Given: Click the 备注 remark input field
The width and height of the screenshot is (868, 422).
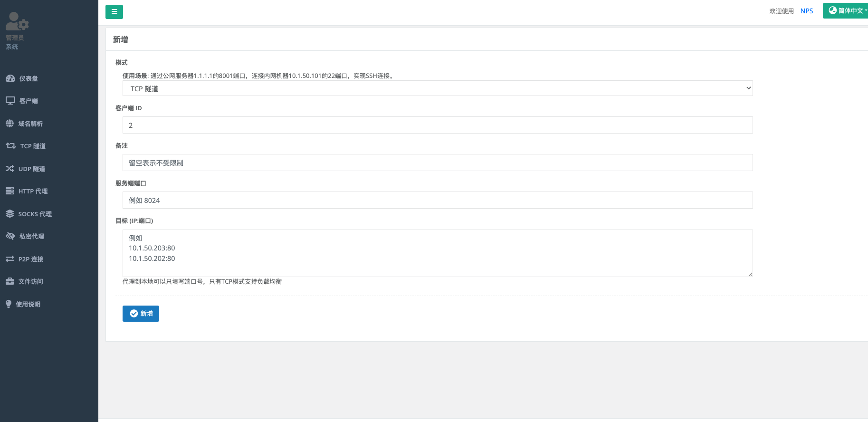Looking at the screenshot, I should [x=437, y=163].
